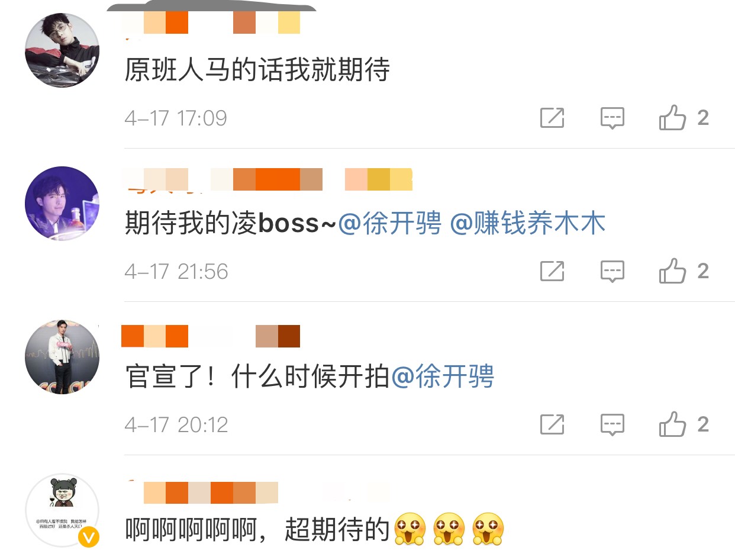The width and height of the screenshot is (735, 560).
Task: Open the blurred username above '官宣了' comment
Action: click(x=211, y=336)
